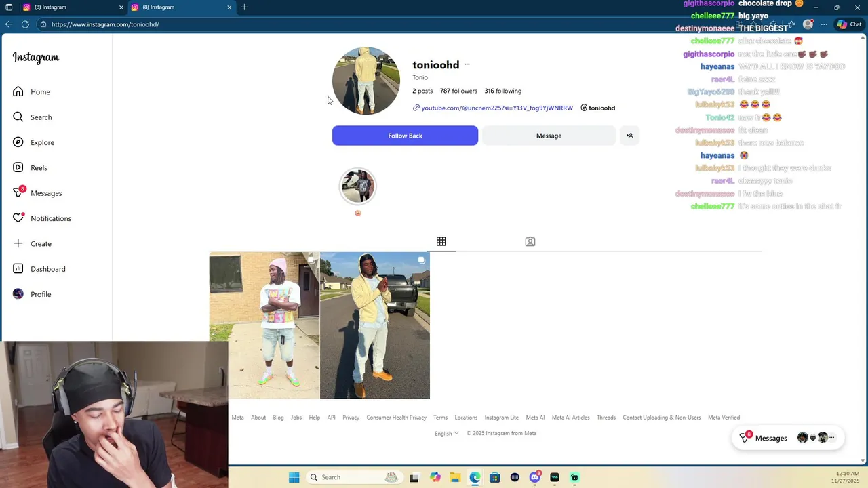Open the Threads toniohd badge
This screenshot has width=868, height=488.
click(597, 108)
